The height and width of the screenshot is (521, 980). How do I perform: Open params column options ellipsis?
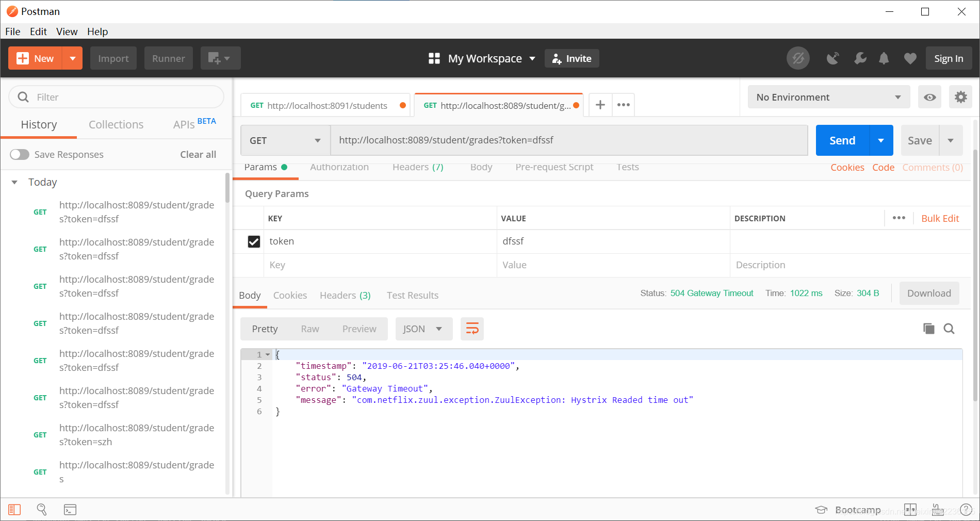899,218
